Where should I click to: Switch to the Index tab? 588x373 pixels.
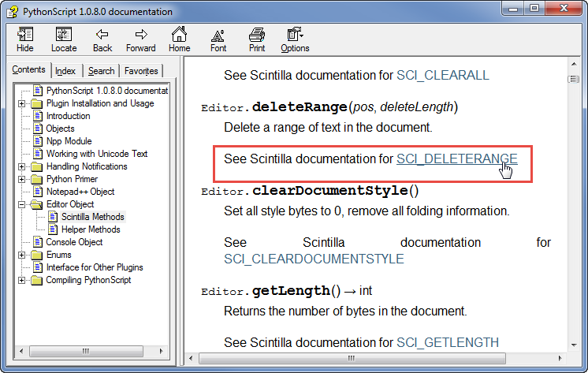65,71
